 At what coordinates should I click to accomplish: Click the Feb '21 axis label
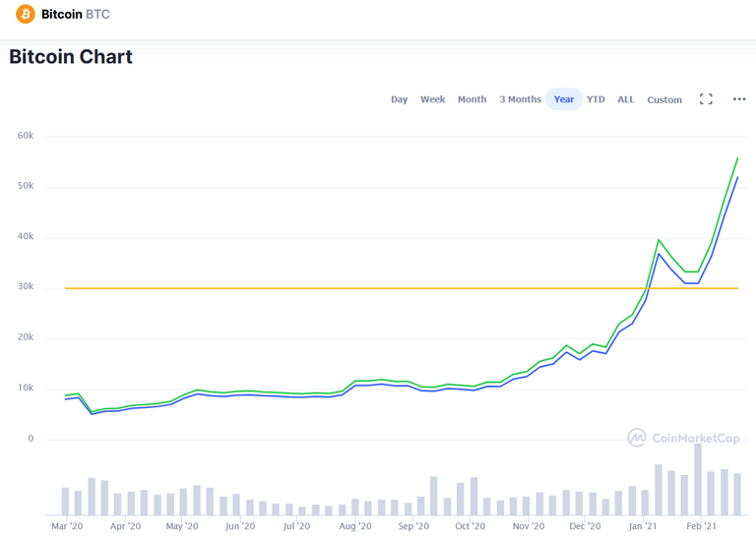pyautogui.click(x=701, y=526)
